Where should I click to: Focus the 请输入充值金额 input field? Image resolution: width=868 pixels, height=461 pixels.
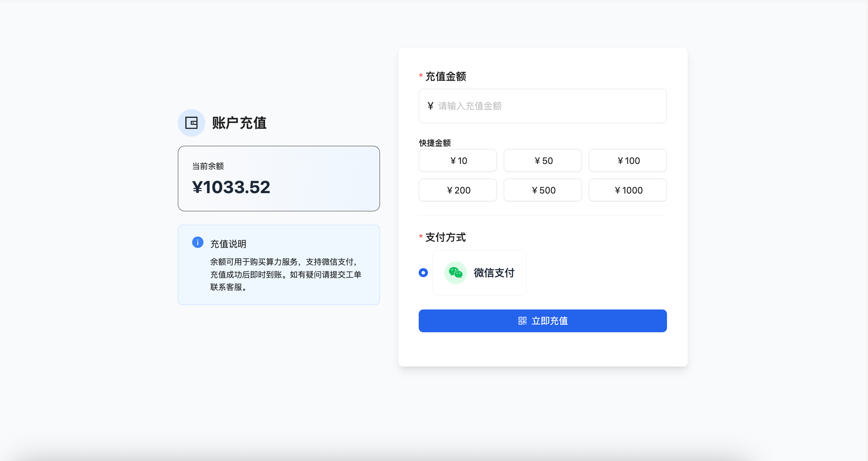coord(548,106)
